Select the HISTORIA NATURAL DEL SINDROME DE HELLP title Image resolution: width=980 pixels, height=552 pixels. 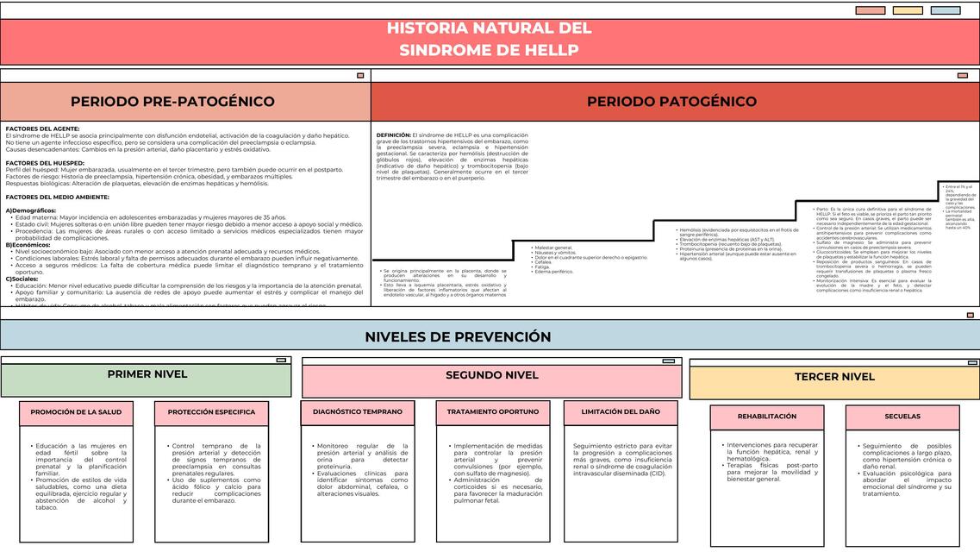point(490,37)
